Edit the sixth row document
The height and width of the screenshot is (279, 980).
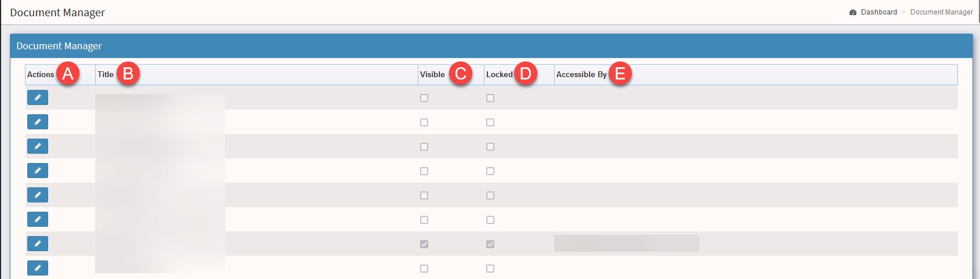click(37, 219)
